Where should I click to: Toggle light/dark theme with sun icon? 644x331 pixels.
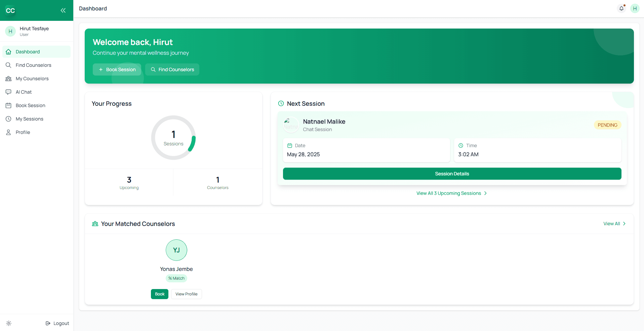click(9, 323)
